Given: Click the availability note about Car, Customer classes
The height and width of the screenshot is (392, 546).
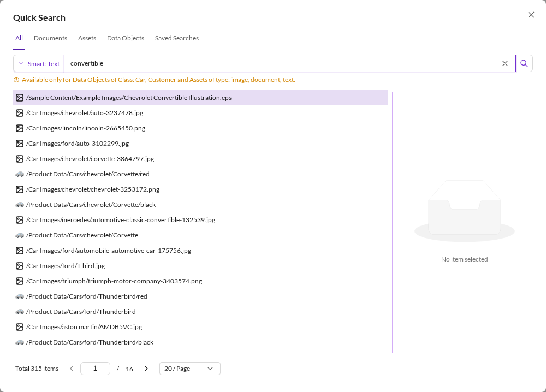Looking at the screenshot, I should click(x=158, y=80).
